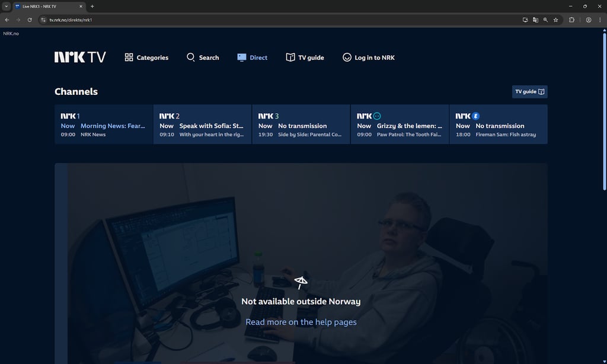
Task: Click install app icon in address bar
Action: click(525, 20)
